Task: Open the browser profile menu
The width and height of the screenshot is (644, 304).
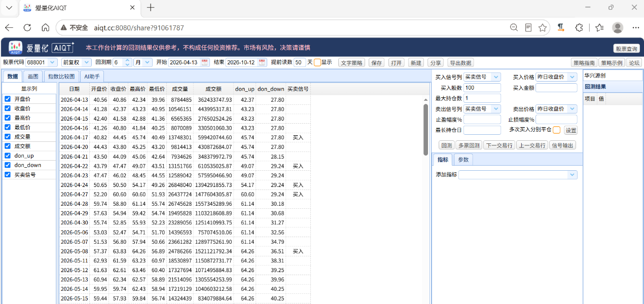Action: [x=618, y=27]
